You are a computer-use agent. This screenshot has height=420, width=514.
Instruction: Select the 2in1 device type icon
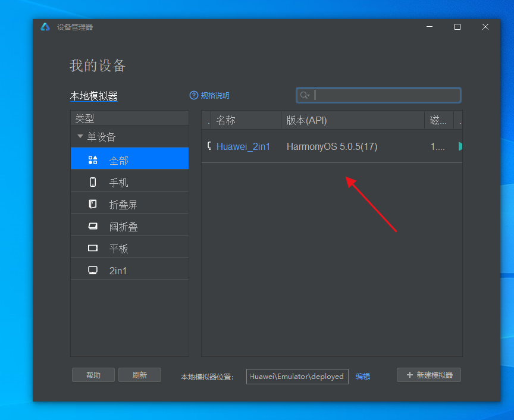coord(93,270)
